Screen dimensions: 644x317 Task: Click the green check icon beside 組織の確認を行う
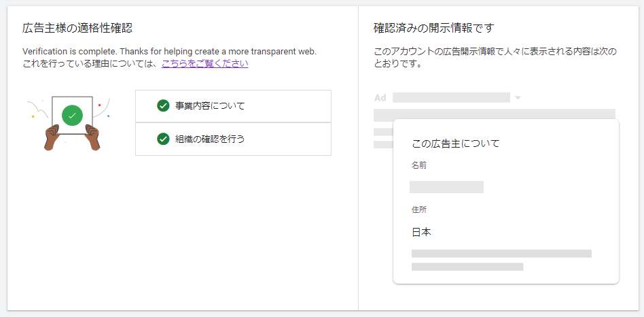click(x=163, y=139)
